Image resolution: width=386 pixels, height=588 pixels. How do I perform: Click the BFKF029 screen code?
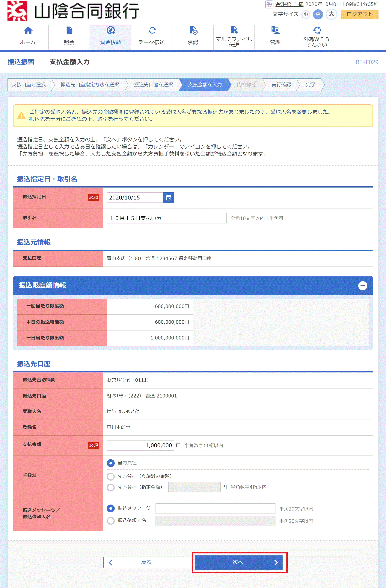coord(367,62)
